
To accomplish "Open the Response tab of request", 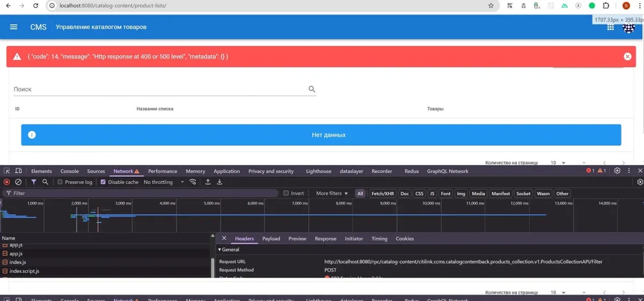I will [325, 239].
